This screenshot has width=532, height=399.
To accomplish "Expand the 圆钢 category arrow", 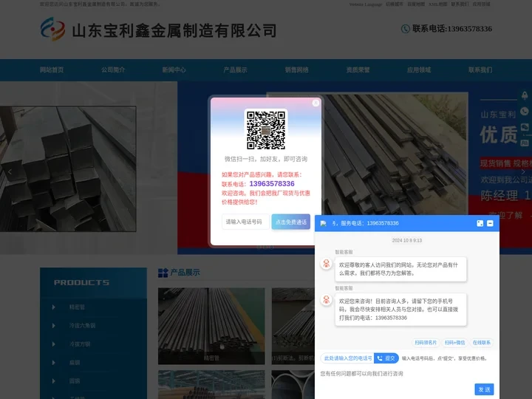I will click(54, 381).
